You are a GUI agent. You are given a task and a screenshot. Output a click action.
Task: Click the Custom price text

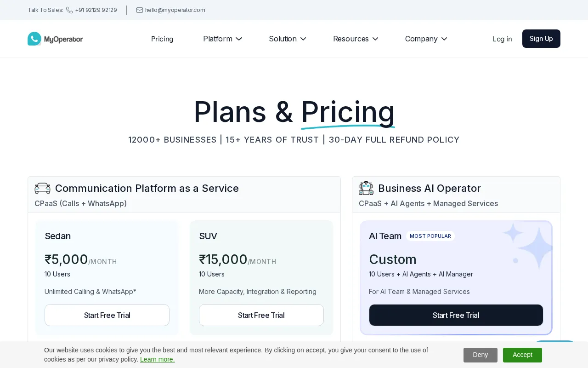tap(393, 259)
